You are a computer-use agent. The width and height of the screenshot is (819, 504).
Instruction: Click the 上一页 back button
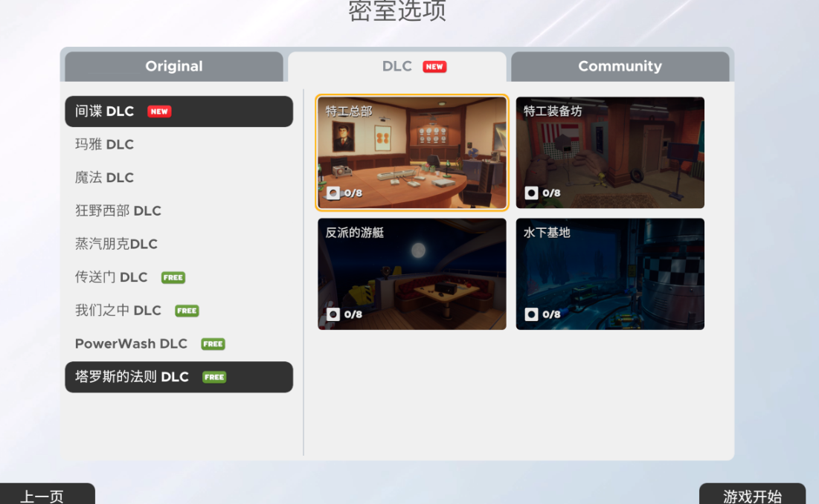(48, 494)
